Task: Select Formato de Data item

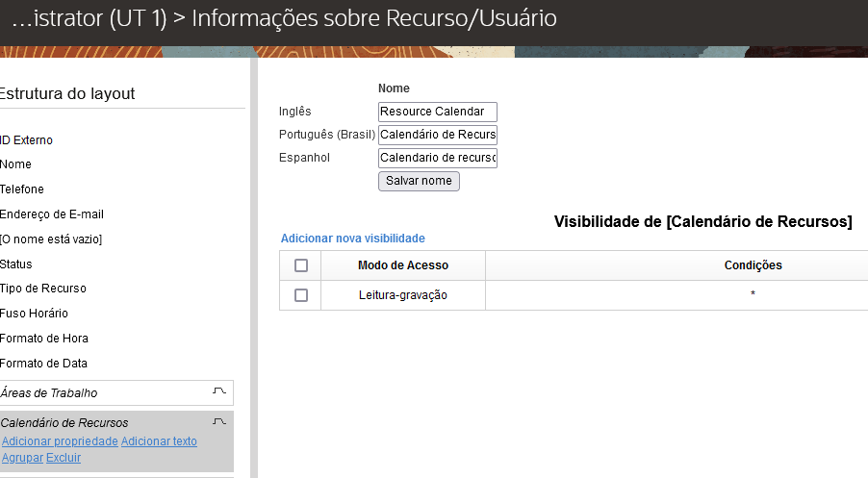Action: click(43, 364)
